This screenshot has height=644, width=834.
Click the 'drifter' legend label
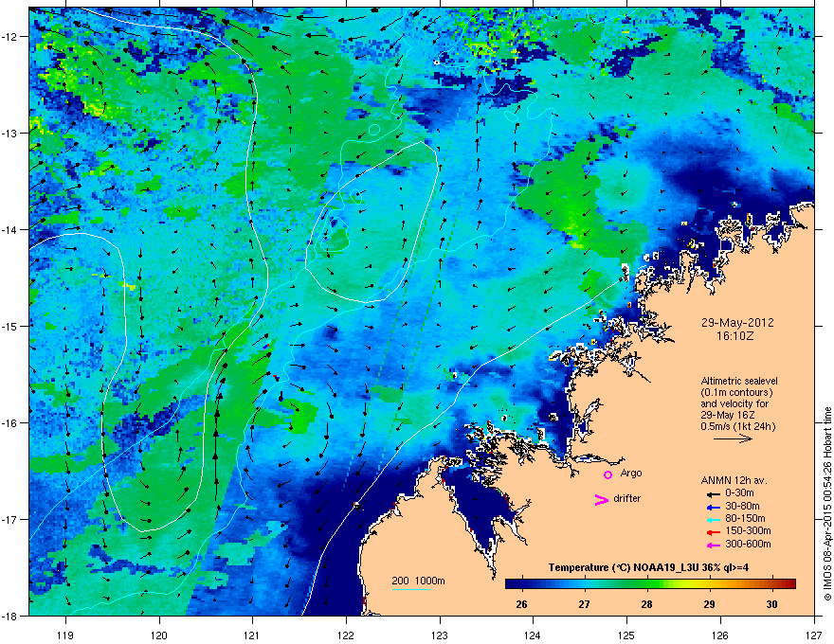coord(627,498)
